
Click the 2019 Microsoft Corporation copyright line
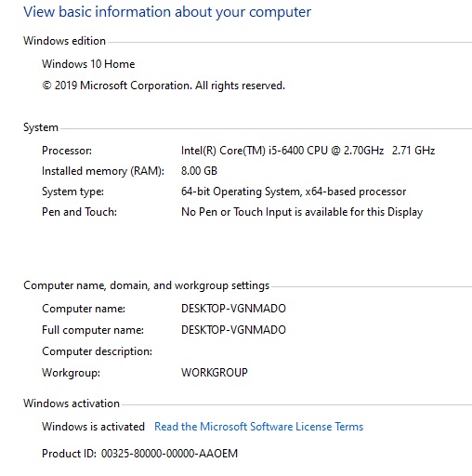pyautogui.click(x=164, y=86)
